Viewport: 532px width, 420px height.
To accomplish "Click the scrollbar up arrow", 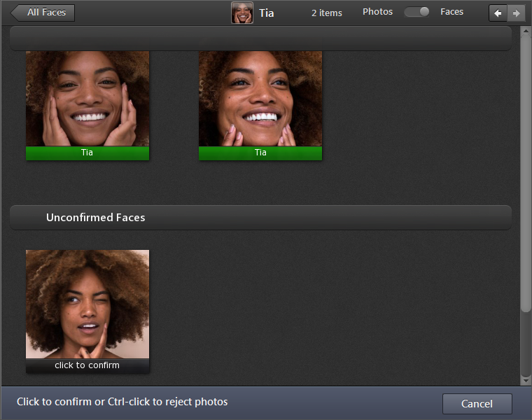I will coord(526,31).
